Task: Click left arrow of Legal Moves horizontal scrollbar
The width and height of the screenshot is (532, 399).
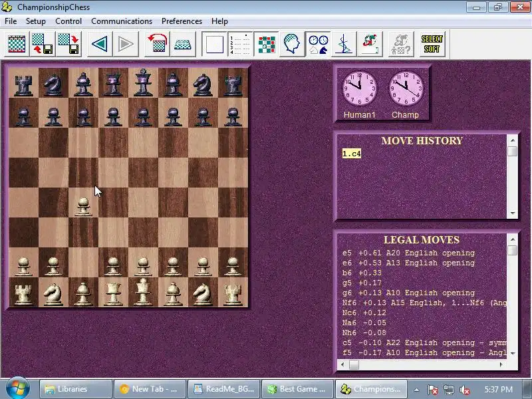Action: (342, 364)
